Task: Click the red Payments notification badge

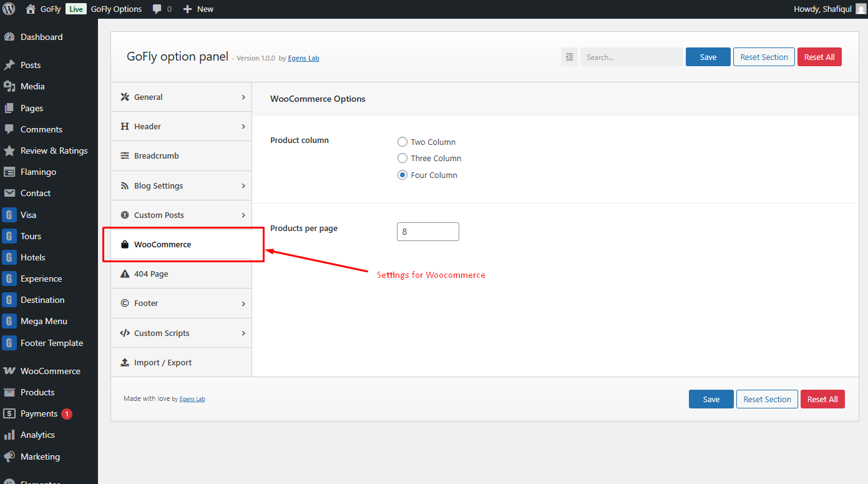Action: click(67, 414)
